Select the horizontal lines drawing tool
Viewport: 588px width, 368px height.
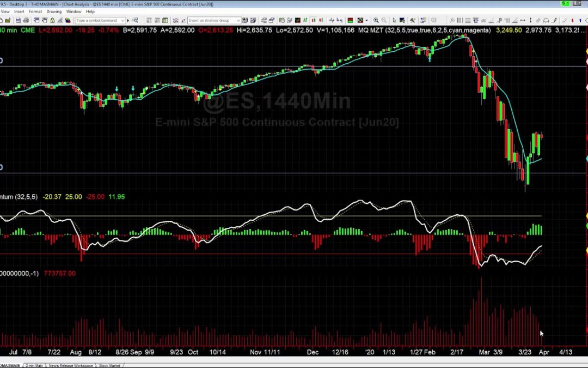[x=468, y=20]
